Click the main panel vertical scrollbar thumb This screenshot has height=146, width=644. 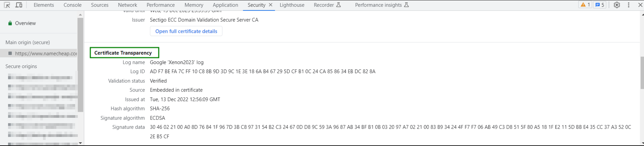[x=642, y=73]
